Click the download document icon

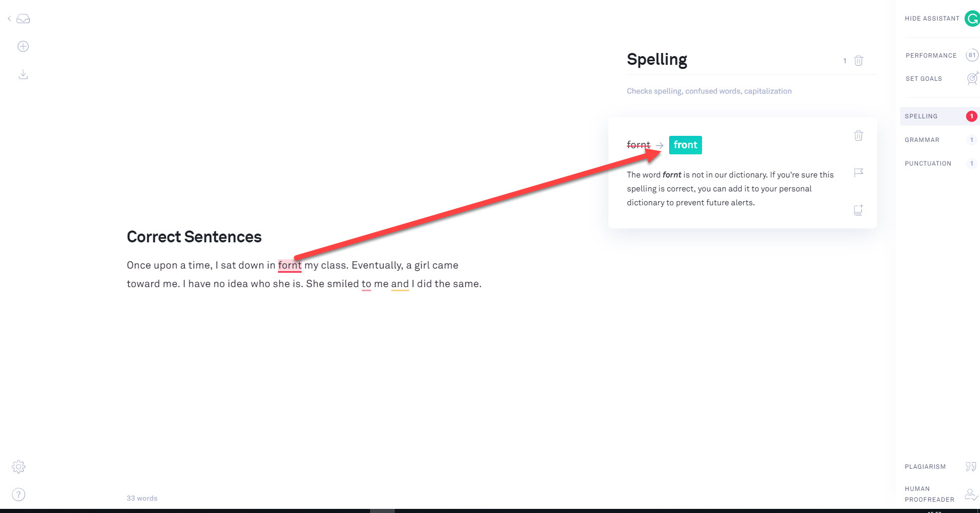pyautogui.click(x=23, y=75)
